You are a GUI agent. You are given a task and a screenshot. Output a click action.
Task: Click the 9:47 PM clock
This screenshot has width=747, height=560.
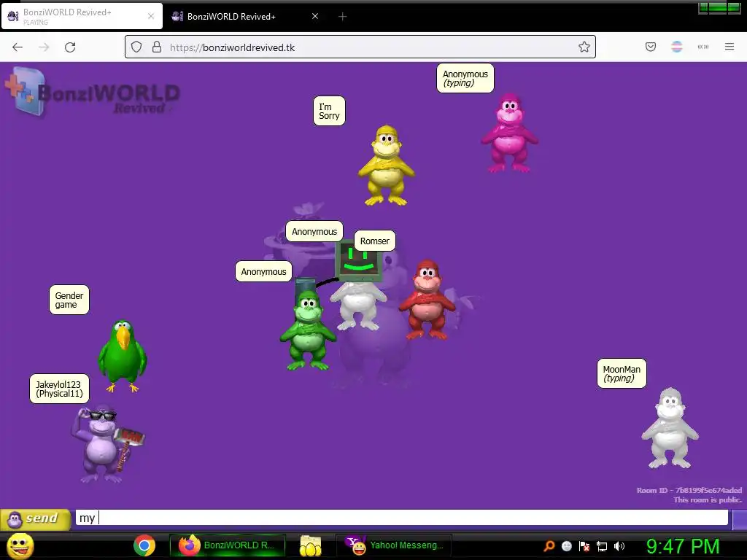[x=683, y=546]
